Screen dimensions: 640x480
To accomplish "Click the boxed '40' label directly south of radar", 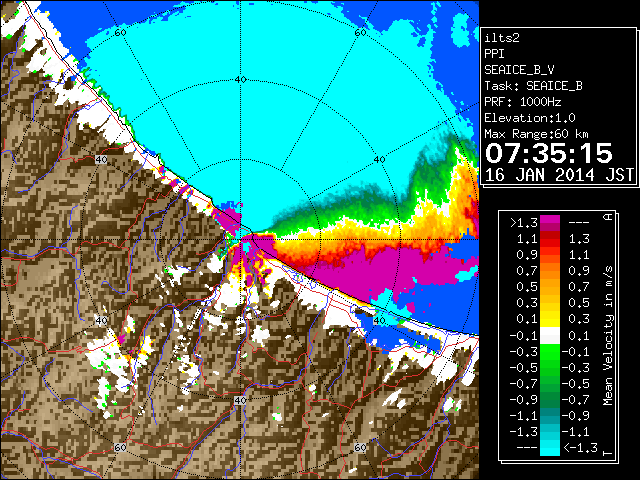I will click(x=240, y=400).
